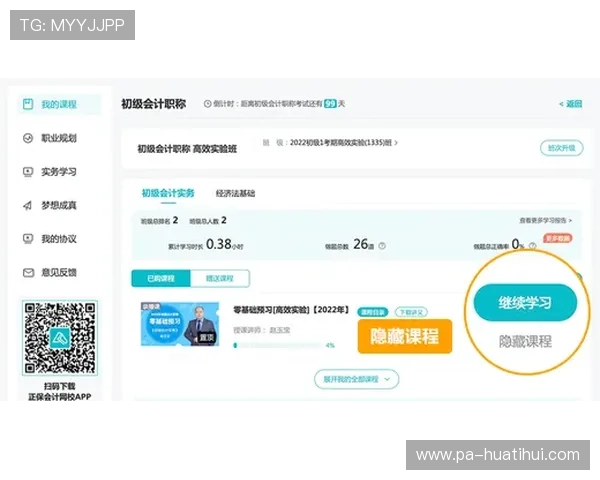600x480 pixels.
Task: Click the 继续学习 button
Action: coord(525,302)
